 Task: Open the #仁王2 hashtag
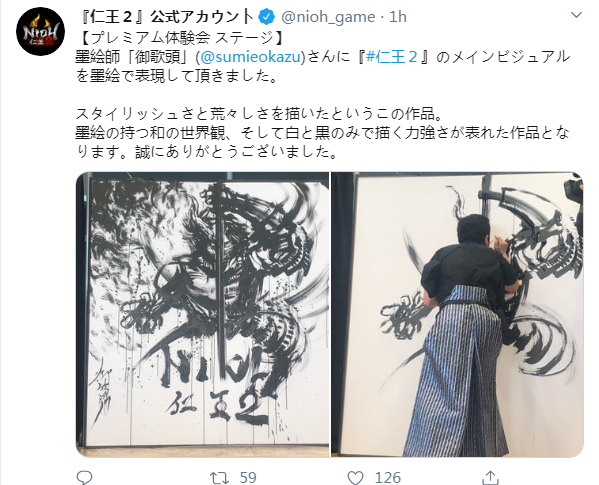[392, 57]
